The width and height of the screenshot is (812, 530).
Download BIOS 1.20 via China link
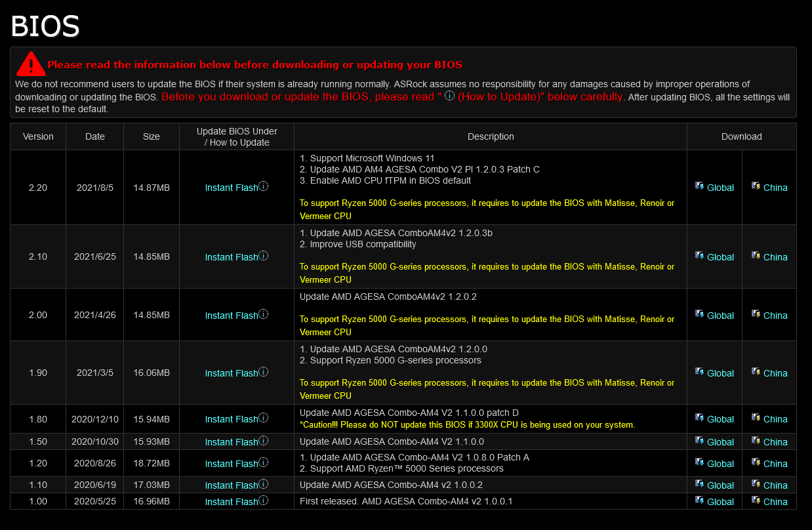(x=775, y=464)
